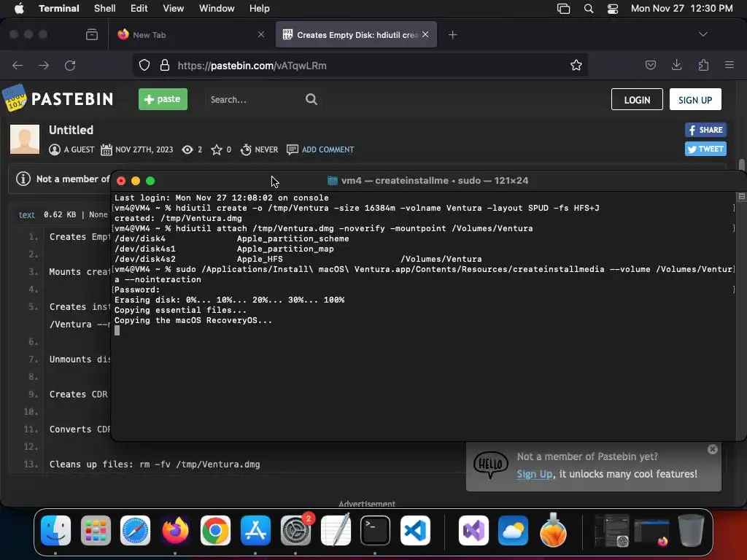Image resolution: width=747 pixels, height=560 pixels.
Task: Open App Store from the Dock
Action: [255, 530]
